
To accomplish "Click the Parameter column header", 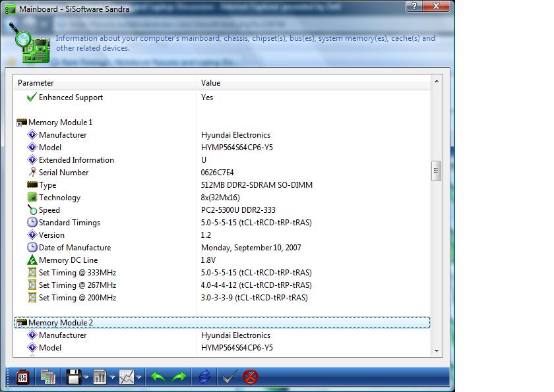I will [x=105, y=83].
